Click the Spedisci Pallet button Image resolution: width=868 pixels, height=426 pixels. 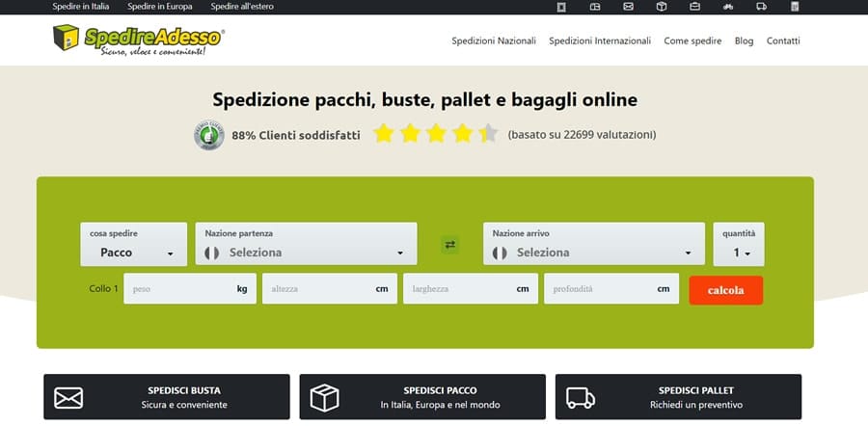pos(678,397)
